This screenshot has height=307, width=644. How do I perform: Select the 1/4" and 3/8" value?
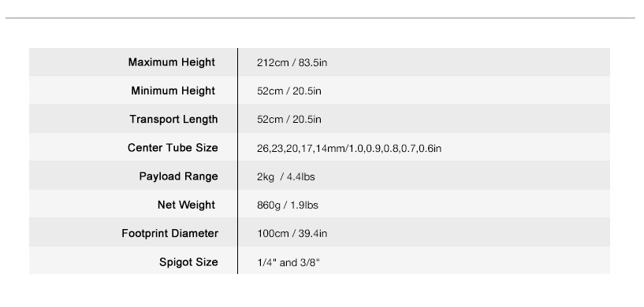pyautogui.click(x=288, y=262)
